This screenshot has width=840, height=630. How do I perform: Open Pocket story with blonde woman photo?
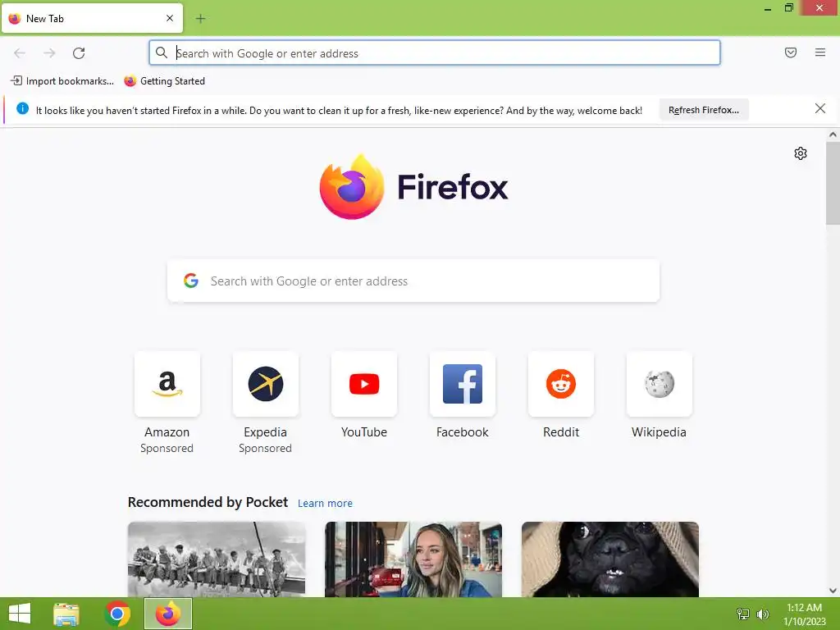(x=413, y=559)
